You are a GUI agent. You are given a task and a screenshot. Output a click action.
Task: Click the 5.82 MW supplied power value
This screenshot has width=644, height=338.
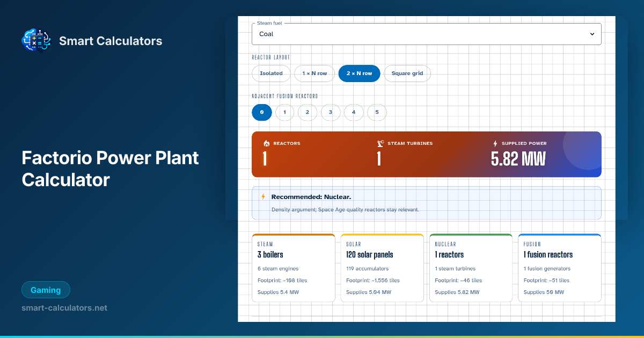tap(518, 159)
